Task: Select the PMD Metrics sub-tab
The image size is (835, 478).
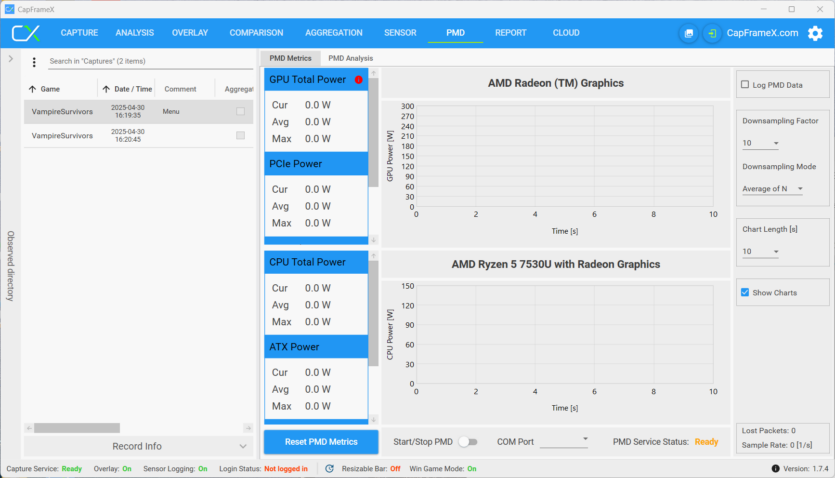Action: tap(290, 58)
